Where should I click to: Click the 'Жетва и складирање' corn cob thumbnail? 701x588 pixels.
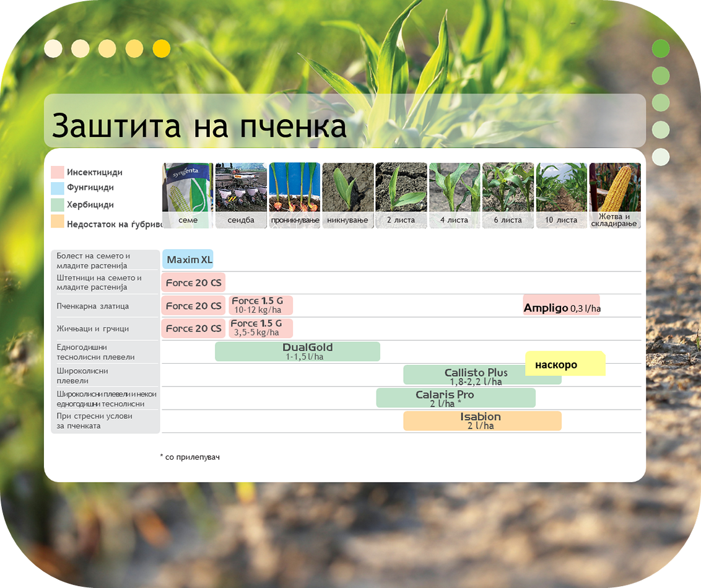click(x=615, y=195)
